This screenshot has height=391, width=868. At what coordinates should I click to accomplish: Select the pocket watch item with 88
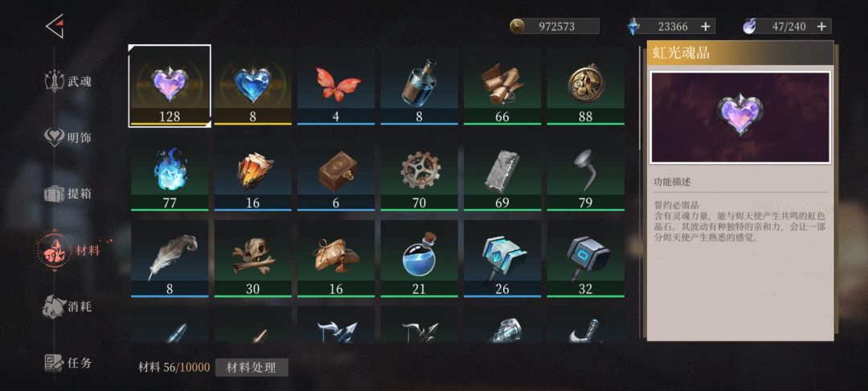[x=586, y=86]
